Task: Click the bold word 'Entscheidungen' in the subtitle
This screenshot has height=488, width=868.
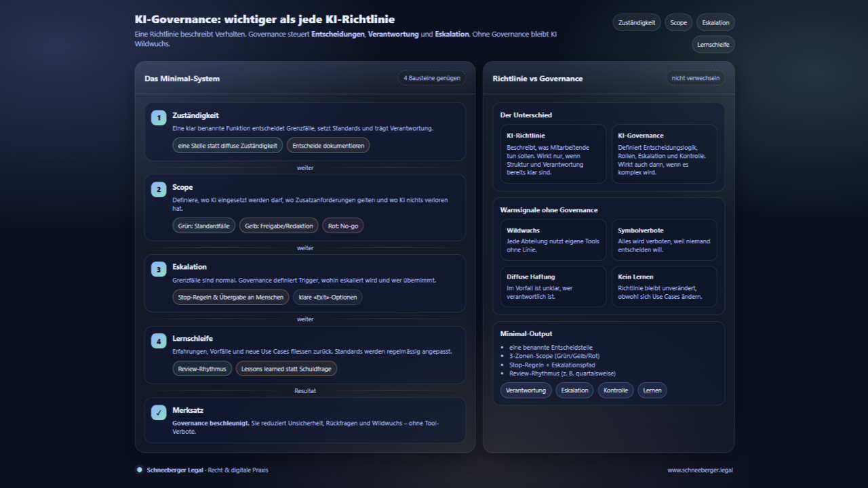Action: point(338,34)
